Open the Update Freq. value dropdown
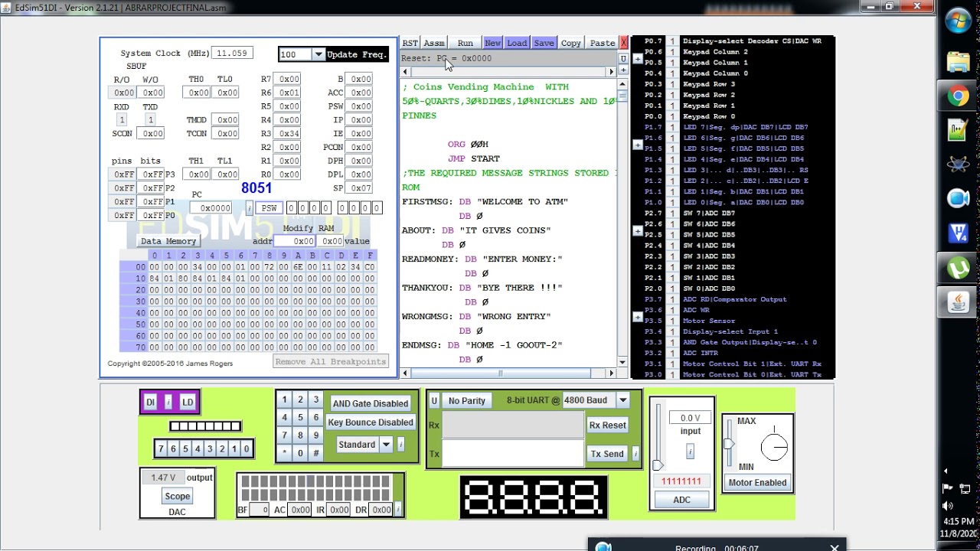The height and width of the screenshot is (551, 980). tap(318, 54)
